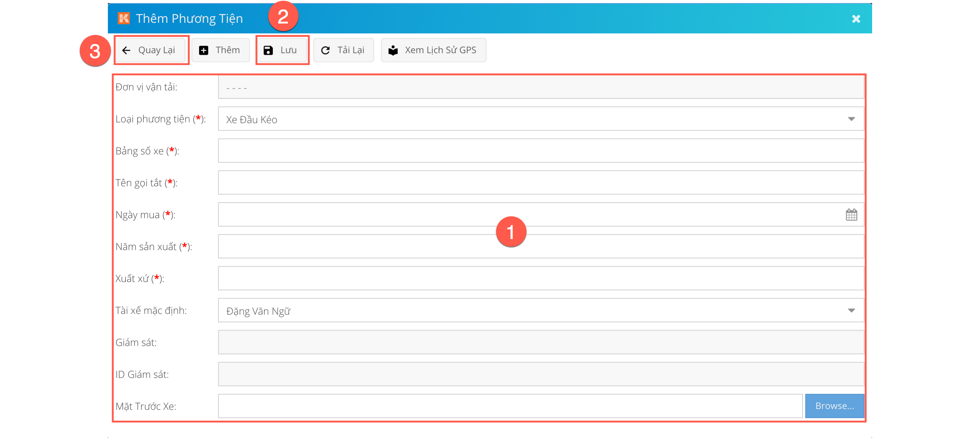Expand the Tài xế mặc định dropdown

click(851, 310)
